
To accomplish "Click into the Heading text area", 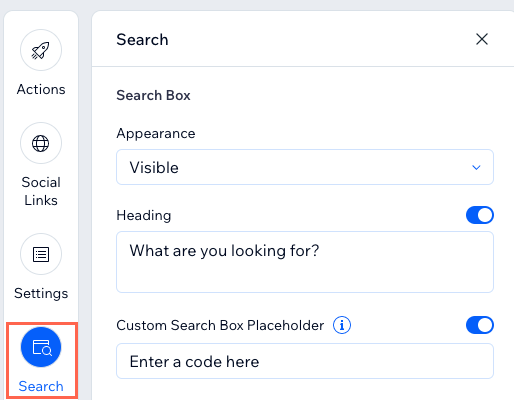I will [x=305, y=262].
